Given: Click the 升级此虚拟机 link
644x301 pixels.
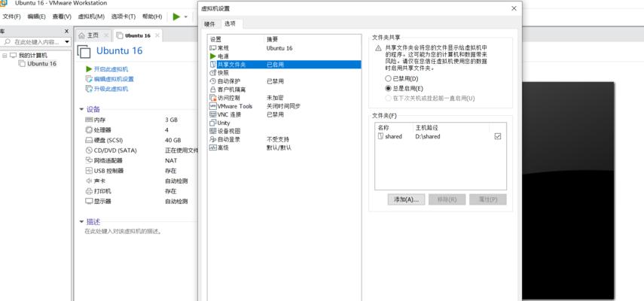Looking at the screenshot, I should [x=111, y=89].
